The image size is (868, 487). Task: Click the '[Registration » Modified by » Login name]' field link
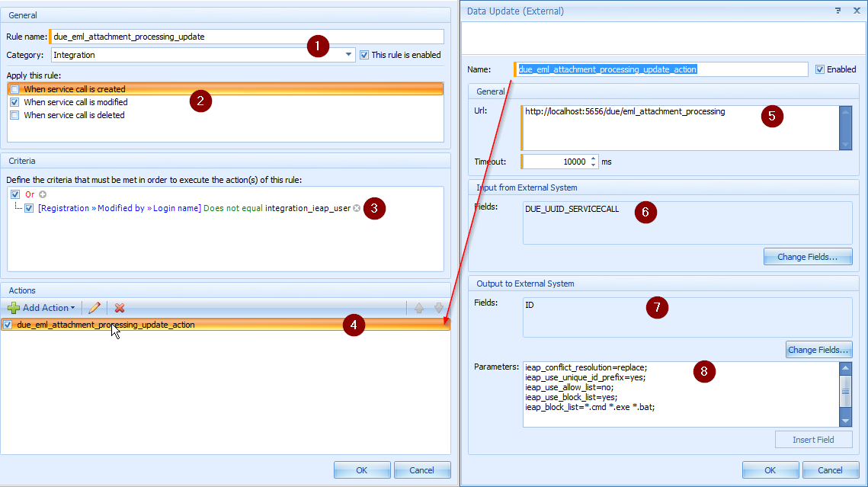pyautogui.click(x=120, y=208)
